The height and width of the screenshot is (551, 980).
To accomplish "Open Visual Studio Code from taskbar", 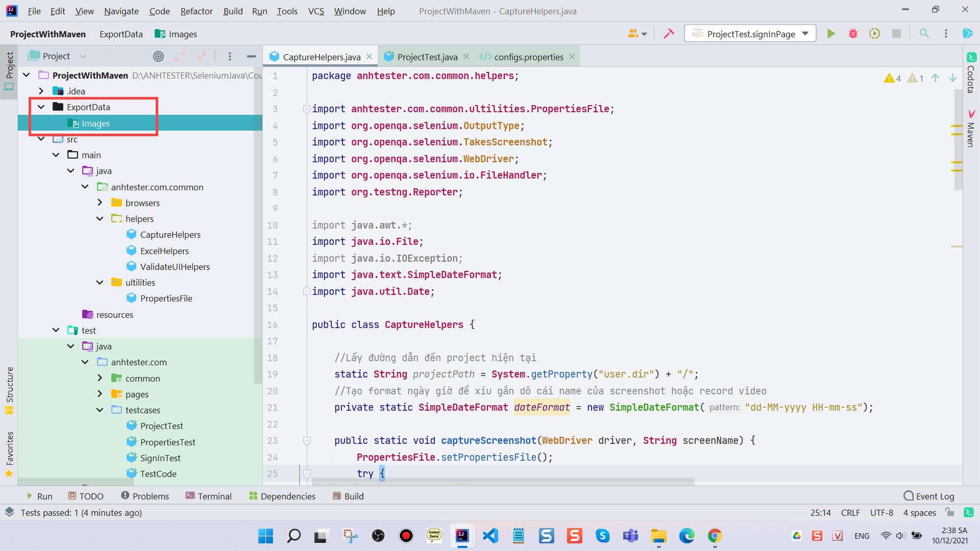I will pos(490,536).
